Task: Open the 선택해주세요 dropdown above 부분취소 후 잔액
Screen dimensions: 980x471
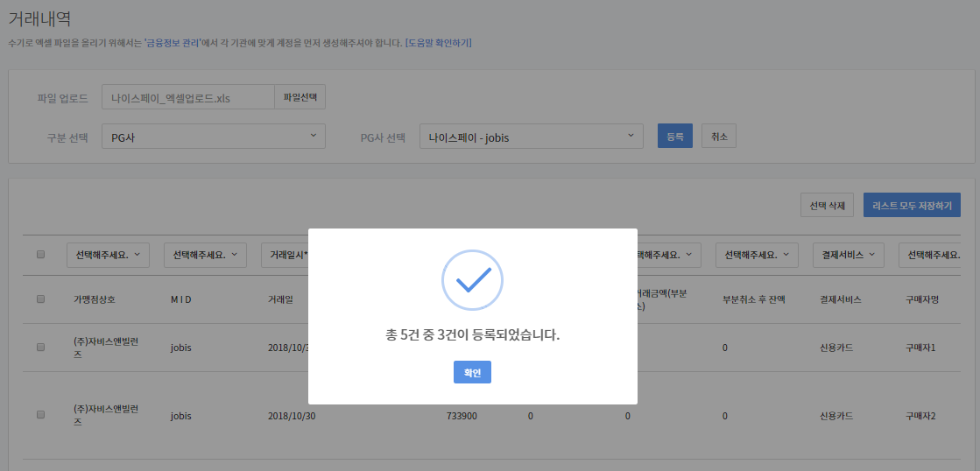Action: tap(757, 255)
